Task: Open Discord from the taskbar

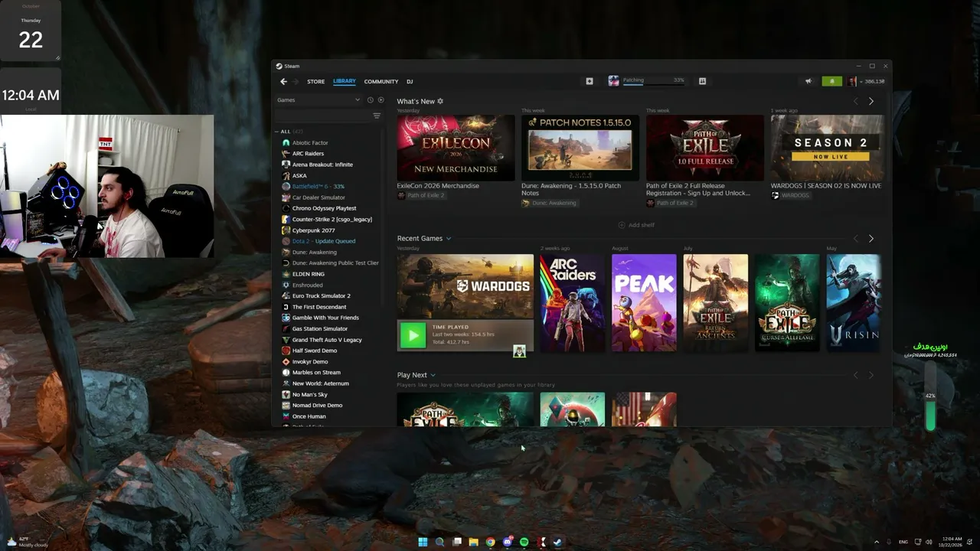Action: (x=507, y=542)
